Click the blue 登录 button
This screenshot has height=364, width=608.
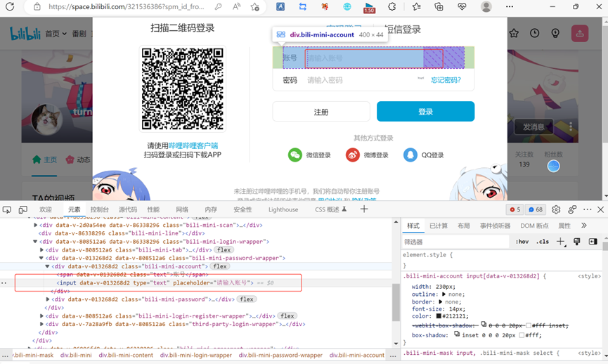point(425,112)
